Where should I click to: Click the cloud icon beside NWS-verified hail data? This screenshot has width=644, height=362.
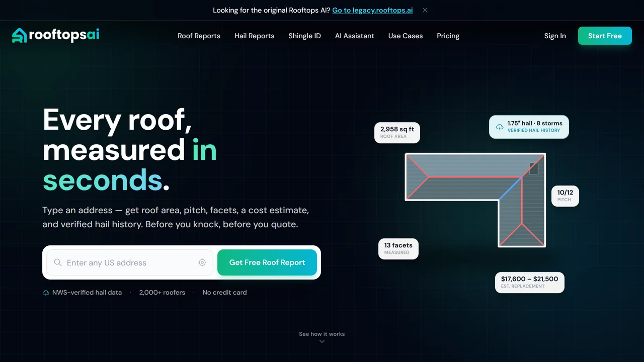(46, 293)
